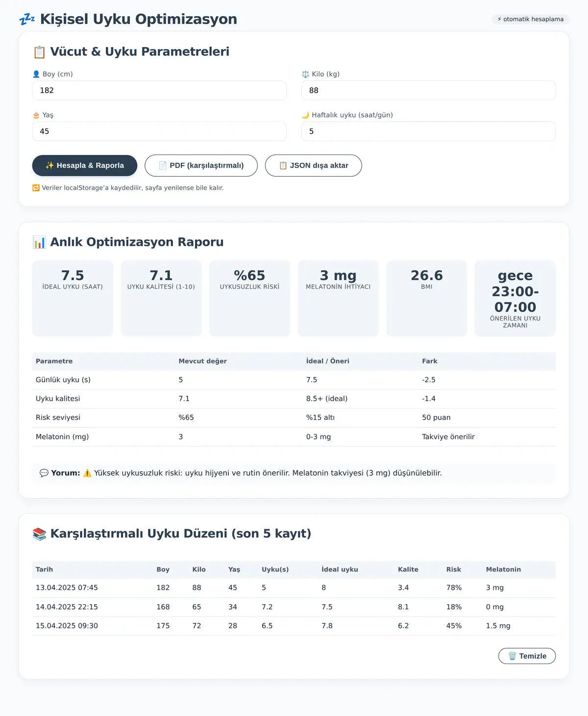Click the Takviye önerilir cell
This screenshot has width=588, height=716.
(x=448, y=437)
